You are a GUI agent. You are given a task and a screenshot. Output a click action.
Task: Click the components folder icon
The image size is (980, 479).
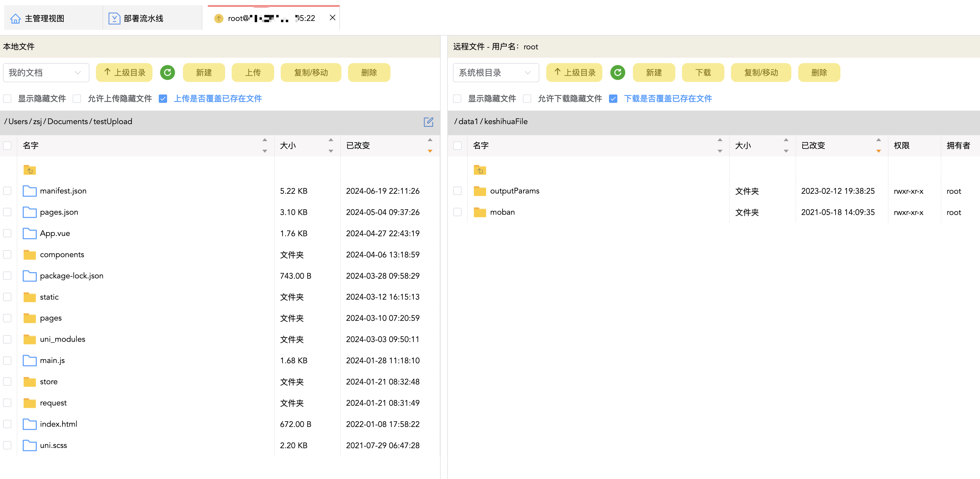click(30, 254)
